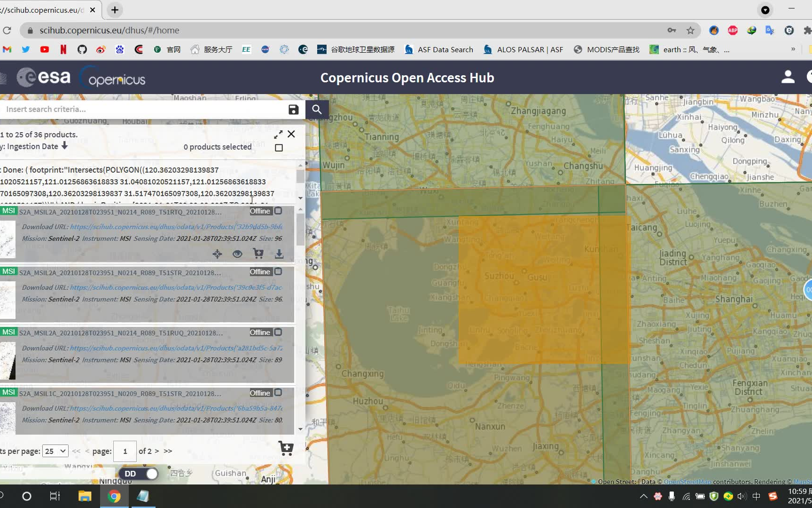
Task: Show more bookmarks with chevron
Action: click(793, 49)
